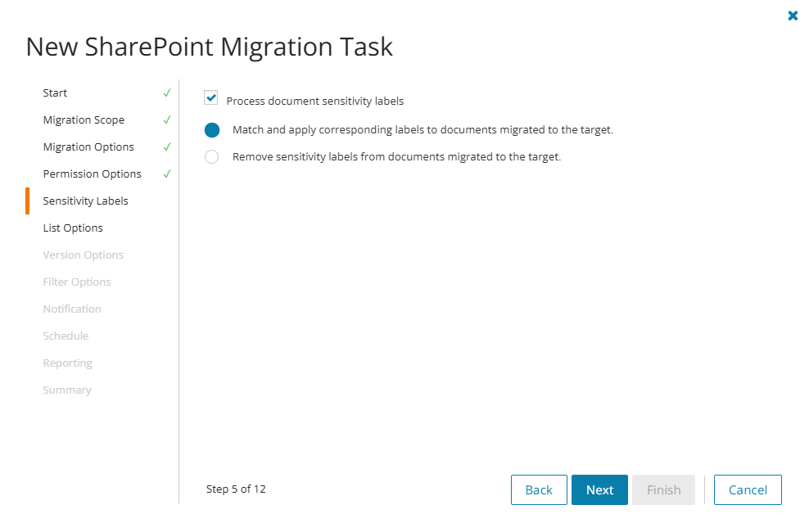Proceed with the Next button
Screen dimensions: 809x532
tap(599, 490)
